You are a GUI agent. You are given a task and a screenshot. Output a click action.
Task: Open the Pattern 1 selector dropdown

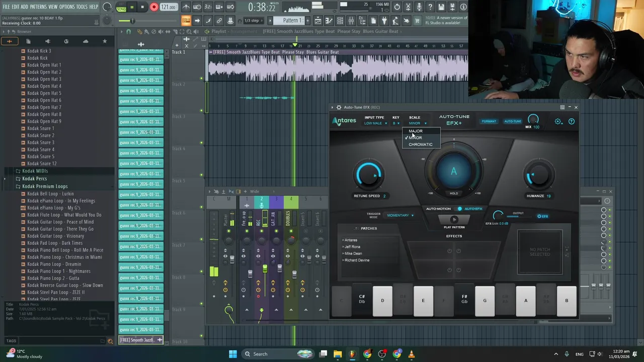coord(292,21)
